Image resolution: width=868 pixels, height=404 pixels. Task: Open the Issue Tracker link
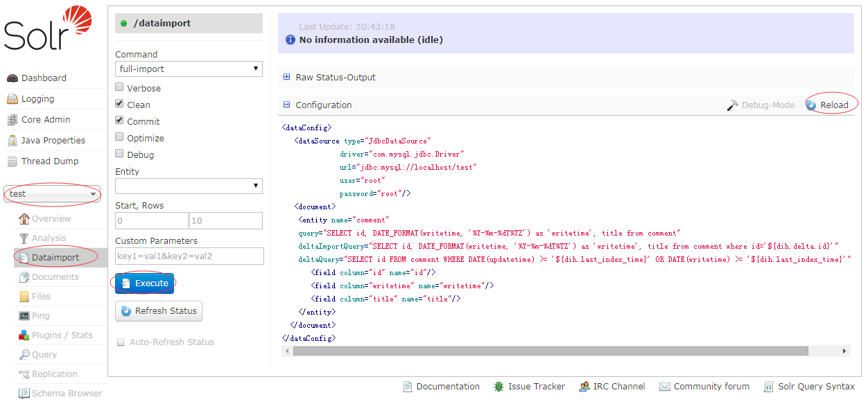pyautogui.click(x=537, y=387)
